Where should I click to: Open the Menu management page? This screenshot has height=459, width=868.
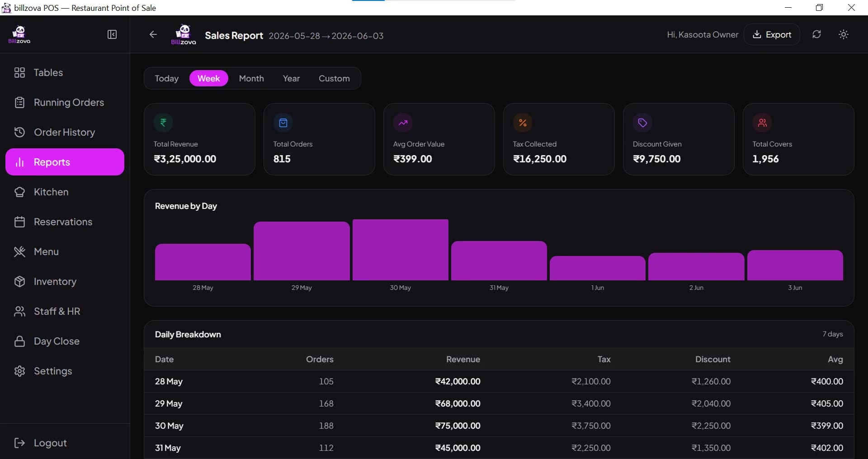pos(65,251)
